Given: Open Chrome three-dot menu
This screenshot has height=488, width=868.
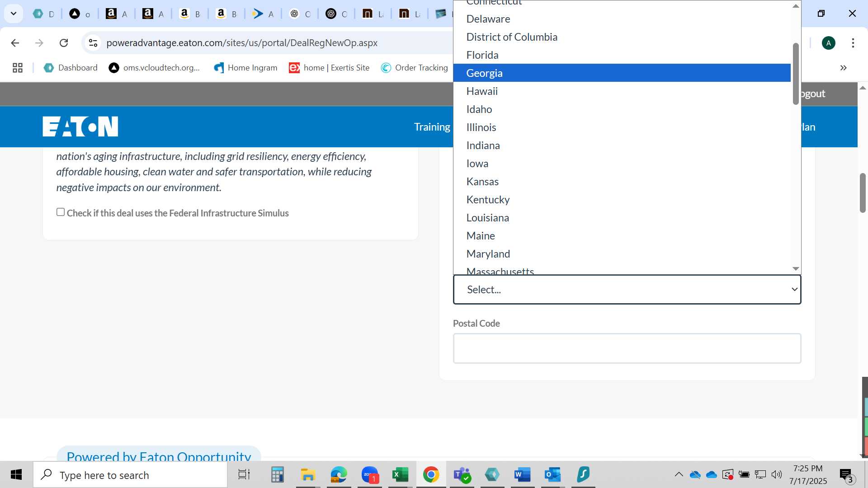Looking at the screenshot, I should pyautogui.click(x=853, y=43).
